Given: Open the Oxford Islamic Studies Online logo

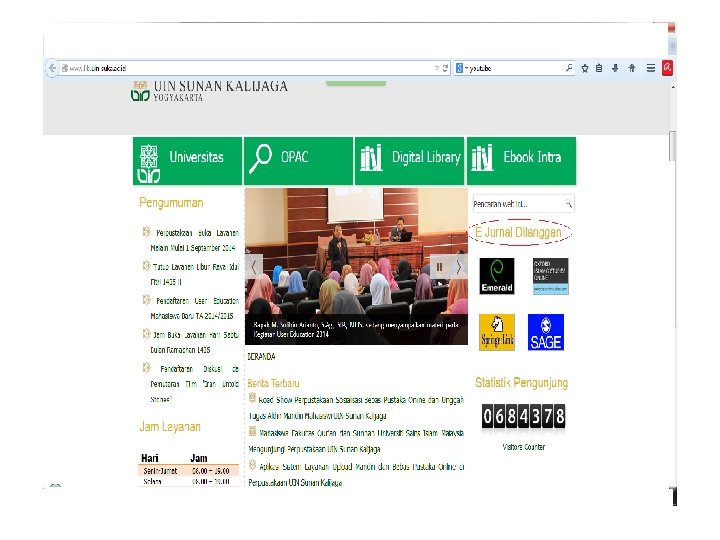Looking at the screenshot, I should click(x=551, y=276).
